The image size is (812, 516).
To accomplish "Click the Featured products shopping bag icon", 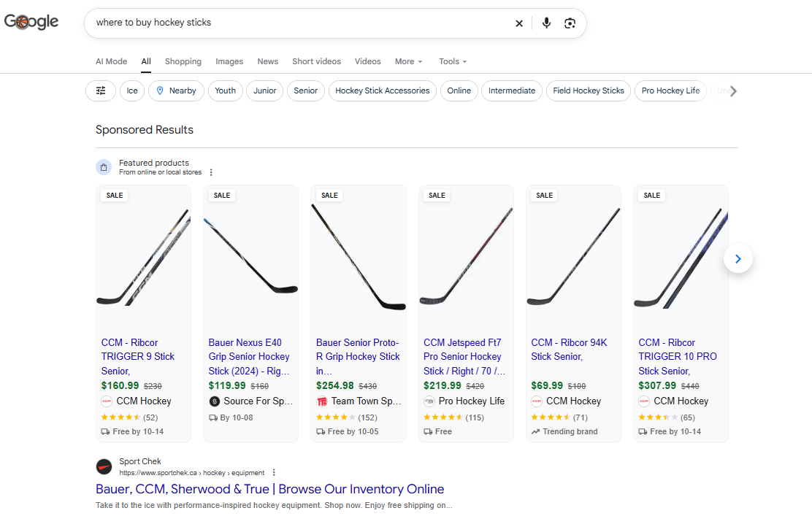I will pos(104,167).
